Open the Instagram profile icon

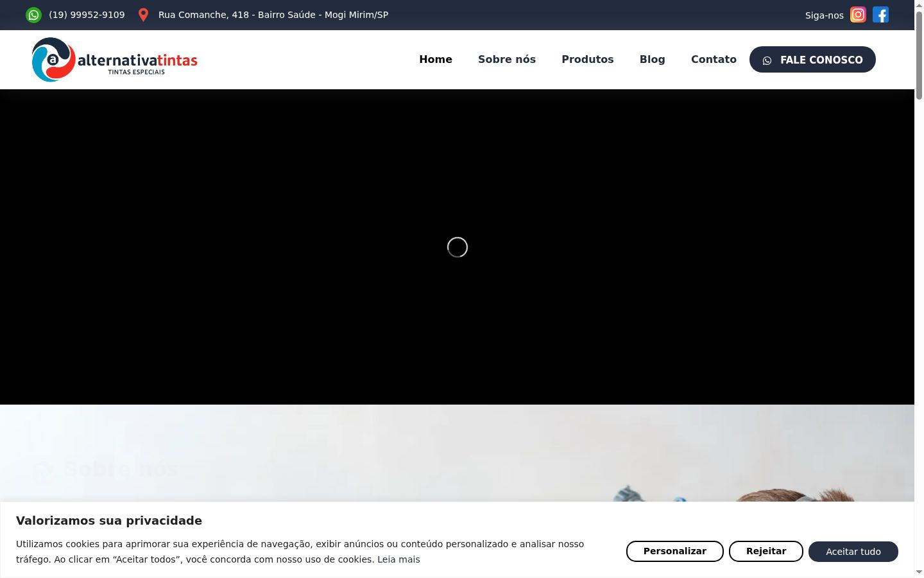(x=858, y=15)
